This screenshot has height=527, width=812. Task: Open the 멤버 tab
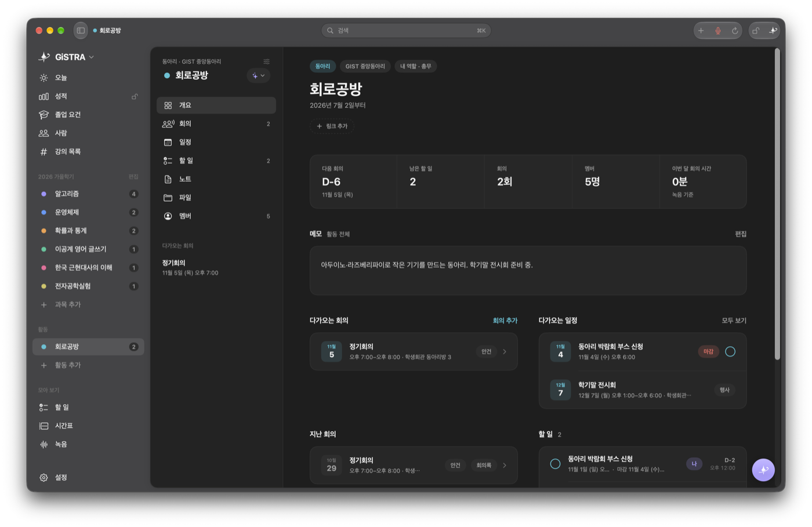coord(216,216)
